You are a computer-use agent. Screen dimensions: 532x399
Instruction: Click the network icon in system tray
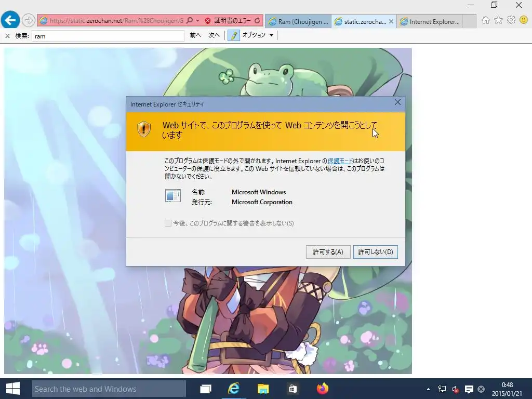(442, 389)
